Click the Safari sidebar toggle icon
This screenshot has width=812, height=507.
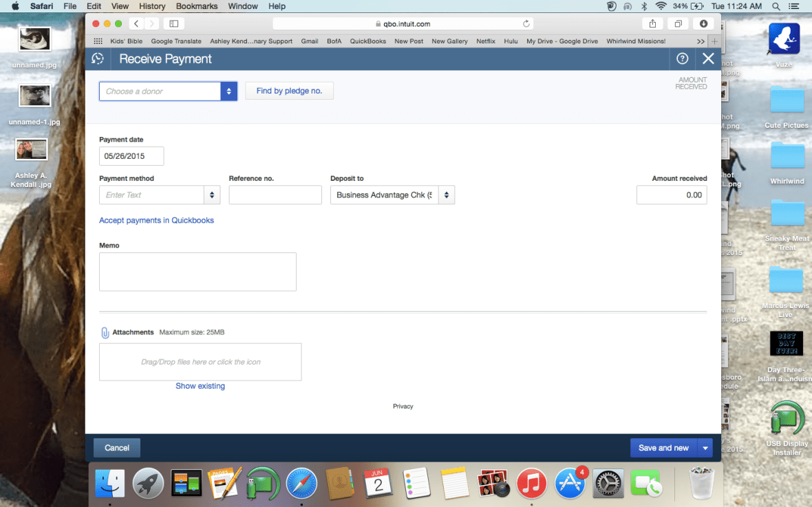[173, 23]
